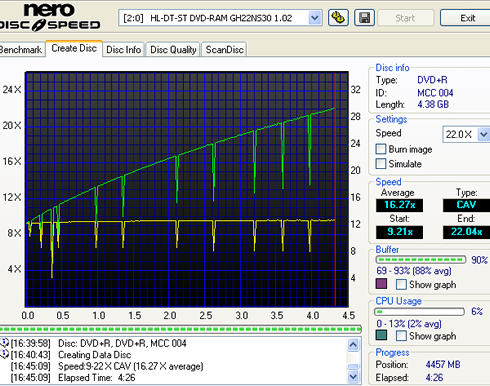Enable Show graph for Buffer

point(401,285)
